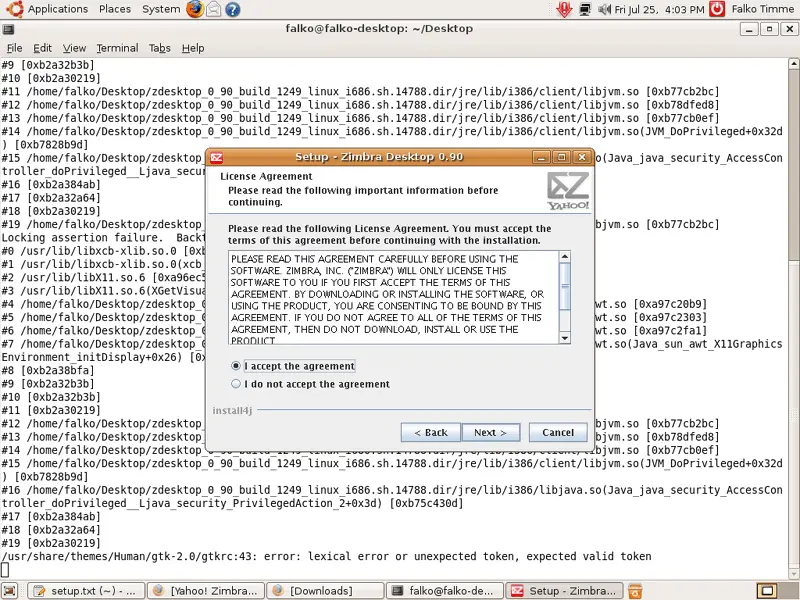This screenshot has height=600, width=800.
Task: Click the volume speaker tray icon
Action: click(x=605, y=9)
